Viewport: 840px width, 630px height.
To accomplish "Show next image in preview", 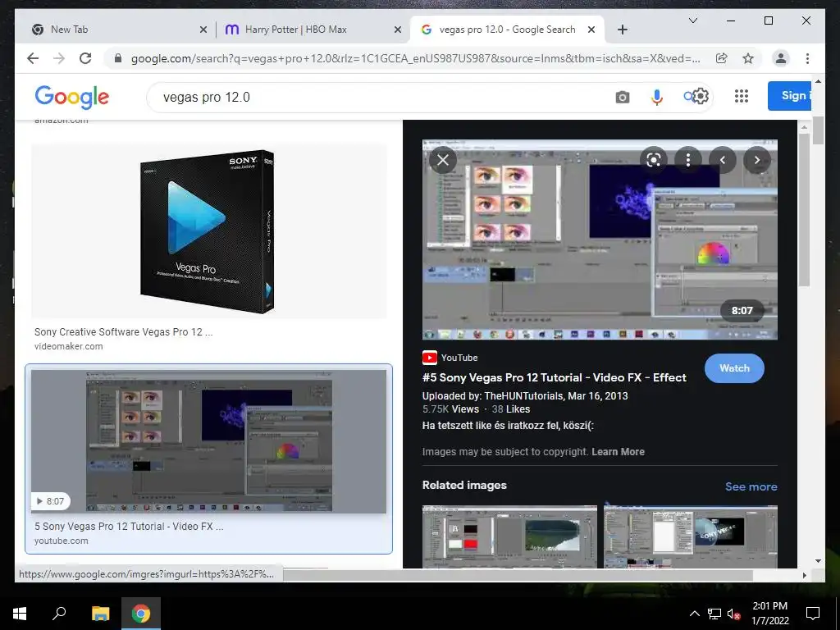I will (757, 160).
